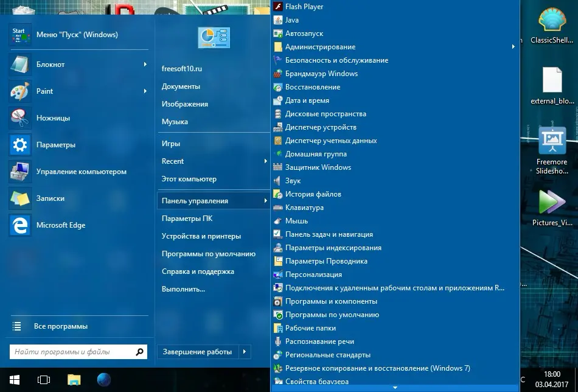
Task: Select Игры in the start menu
Action: click(x=171, y=144)
